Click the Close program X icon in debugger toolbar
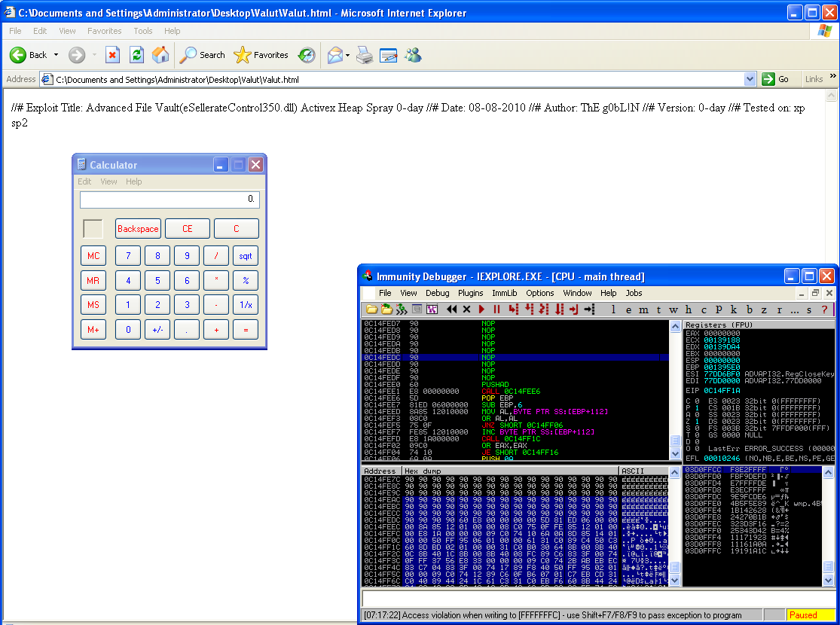The width and height of the screenshot is (840, 625). click(x=466, y=309)
